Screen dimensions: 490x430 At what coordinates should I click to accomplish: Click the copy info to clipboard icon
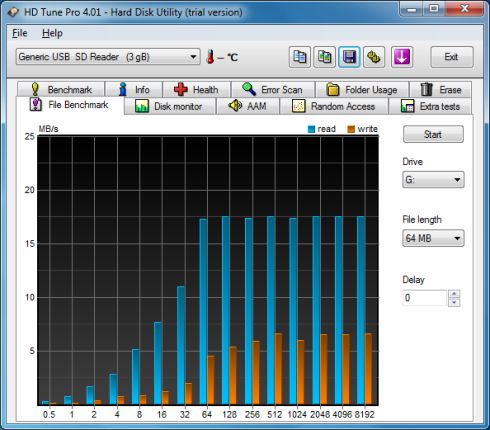click(x=300, y=57)
